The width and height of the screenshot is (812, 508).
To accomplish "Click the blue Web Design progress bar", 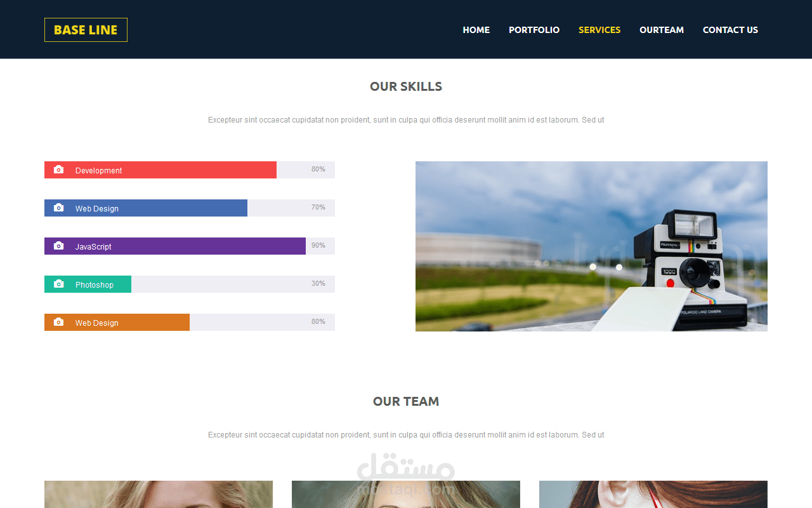I will pos(146,208).
